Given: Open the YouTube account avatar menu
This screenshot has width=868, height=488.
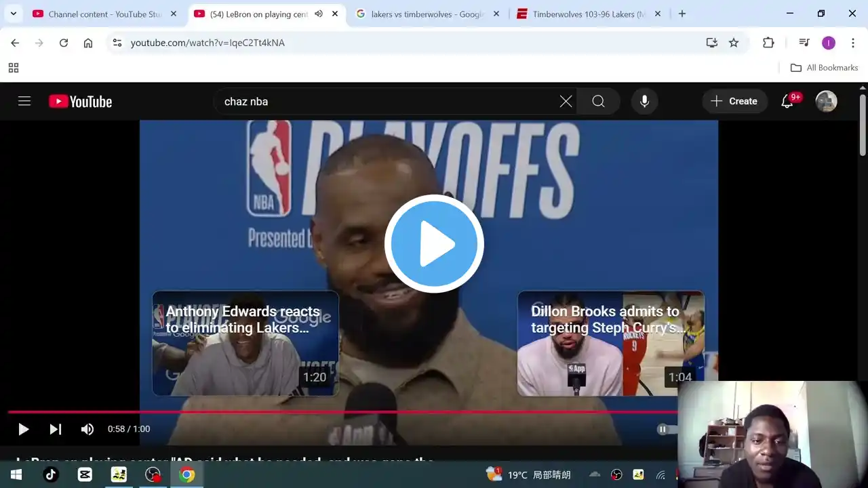Looking at the screenshot, I should tap(826, 101).
